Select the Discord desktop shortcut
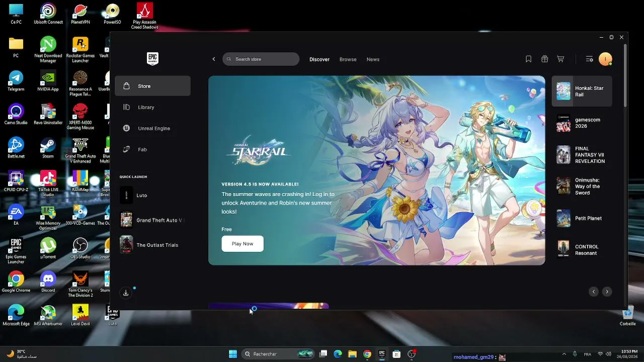The height and width of the screenshot is (362, 644). (x=48, y=282)
